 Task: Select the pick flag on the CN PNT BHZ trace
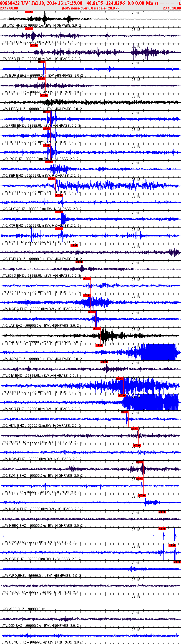pos(29,29)
